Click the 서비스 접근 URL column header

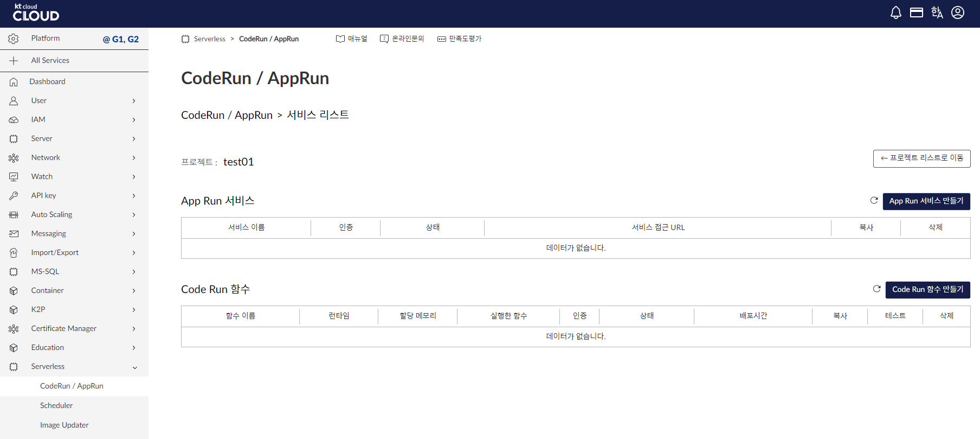pos(658,227)
